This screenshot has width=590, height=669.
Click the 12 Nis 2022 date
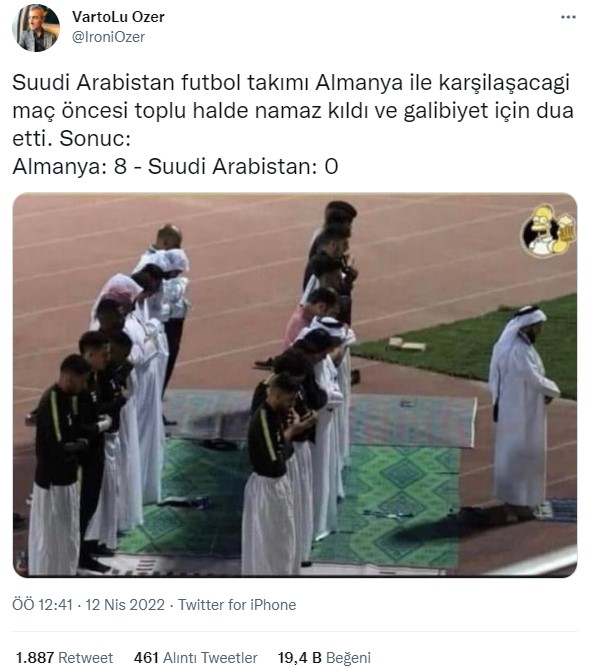click(x=125, y=605)
